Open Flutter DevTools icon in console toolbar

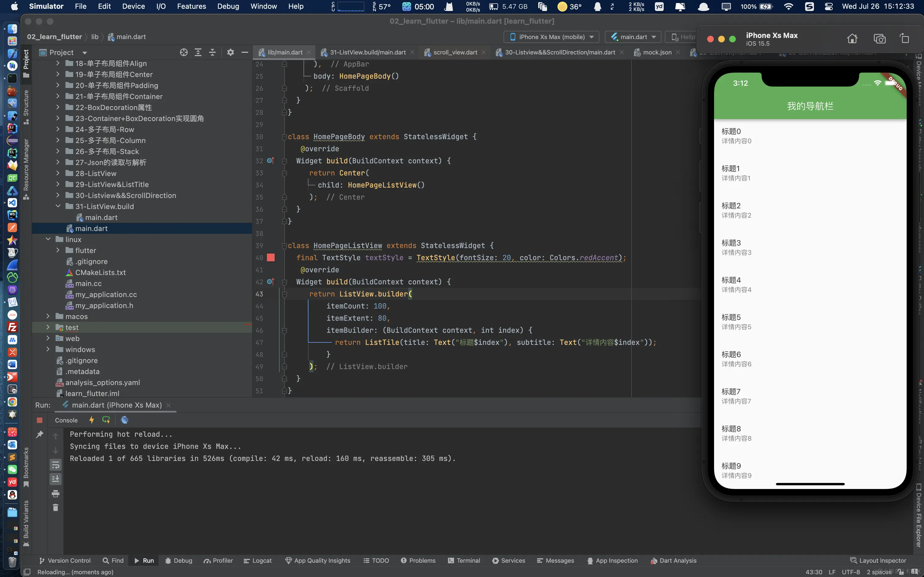(x=124, y=420)
